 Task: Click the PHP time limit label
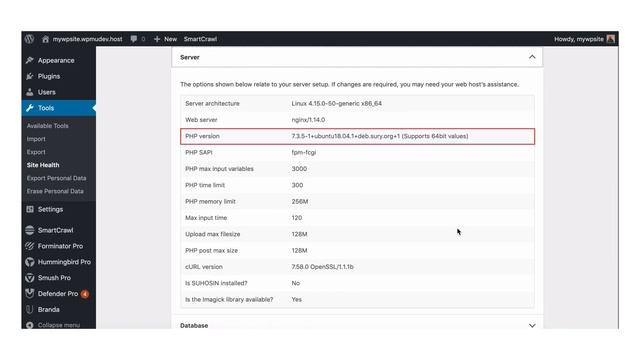205,185
